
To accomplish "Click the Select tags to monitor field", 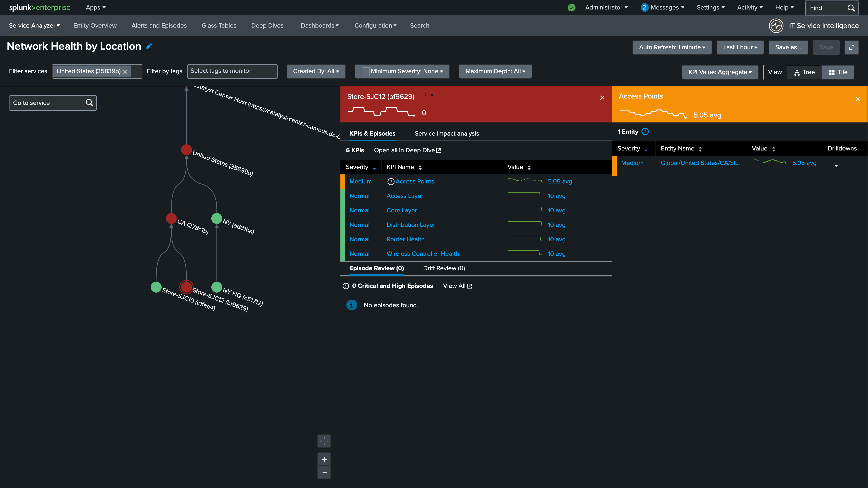I will click(232, 71).
